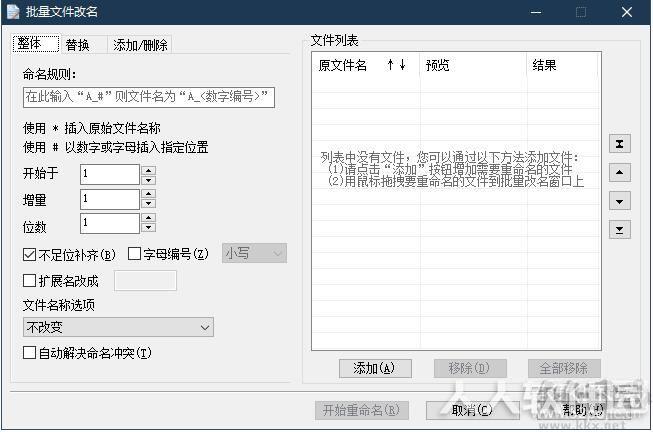The image size is (653, 432).
Task: Check the 扩展名改成 checkbox
Action: coord(30,280)
